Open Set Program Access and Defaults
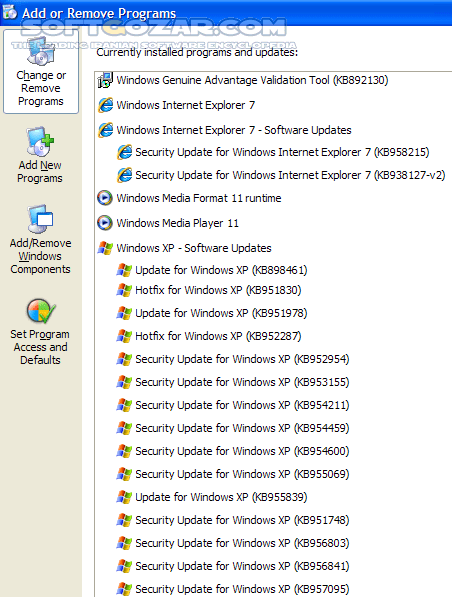Screen dimensions: 452x597 (40, 332)
